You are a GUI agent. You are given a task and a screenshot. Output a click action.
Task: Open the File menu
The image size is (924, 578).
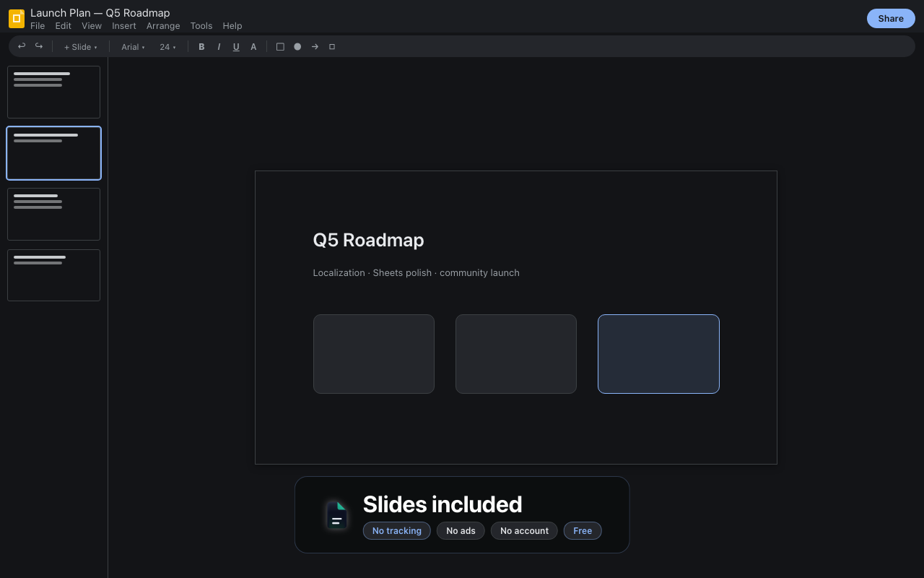38,26
